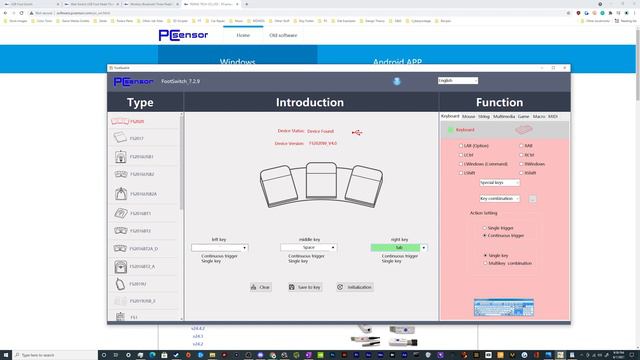Open Microsoft Store from the taskbar

(x=164, y=355)
